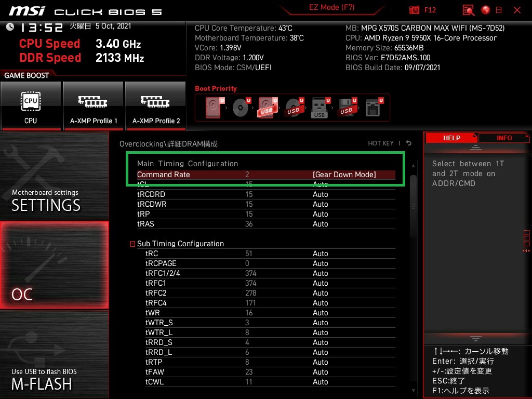The image size is (532, 399).
Task: Go back using the return arrow icon
Action: tap(409, 143)
